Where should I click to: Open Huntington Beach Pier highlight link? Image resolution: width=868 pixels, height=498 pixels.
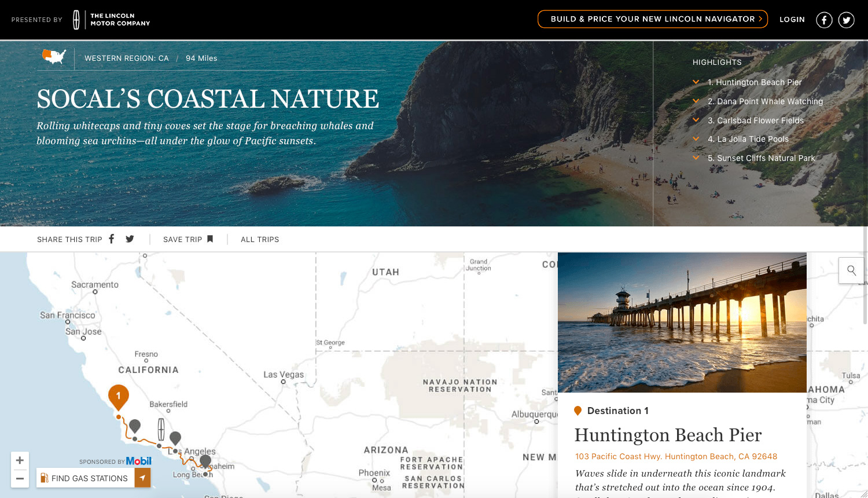[x=755, y=82]
